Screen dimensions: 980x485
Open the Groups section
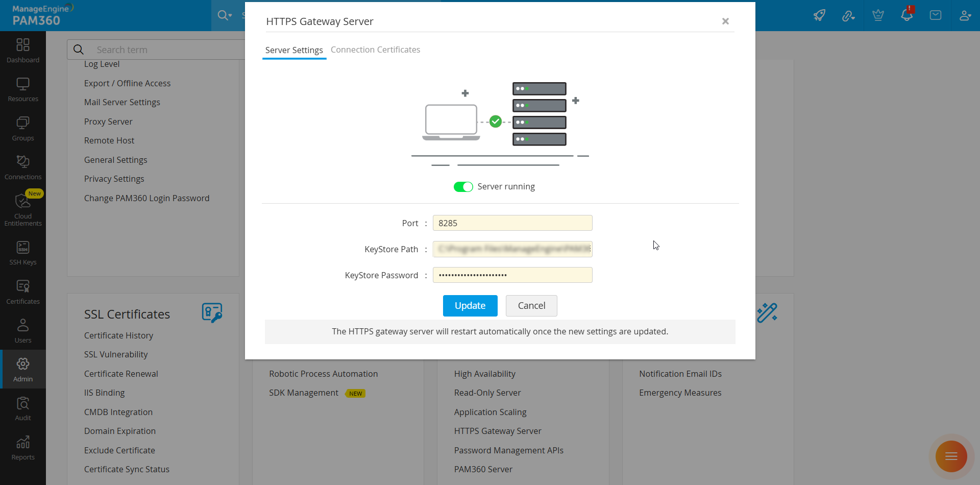[x=22, y=128]
